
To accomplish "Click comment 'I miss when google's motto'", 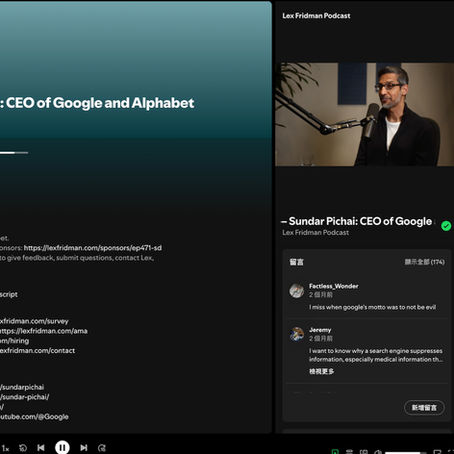I will point(372,307).
